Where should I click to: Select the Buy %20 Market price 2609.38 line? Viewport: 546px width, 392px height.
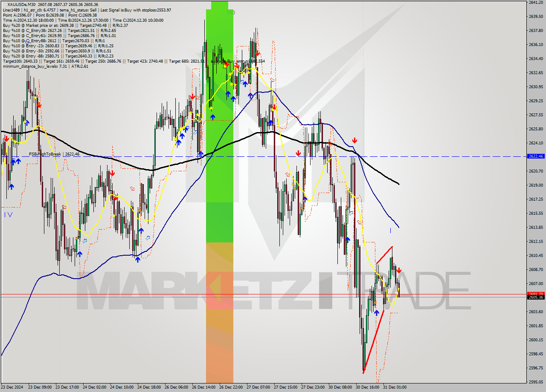click(65, 25)
